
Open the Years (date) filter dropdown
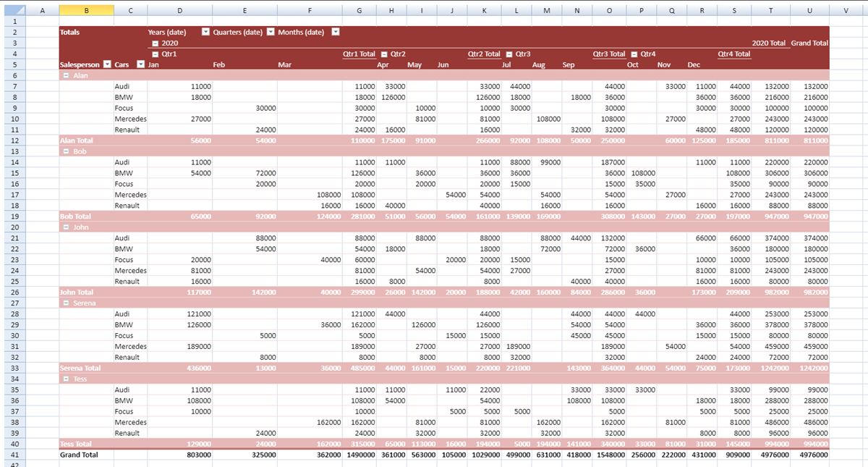click(205, 32)
